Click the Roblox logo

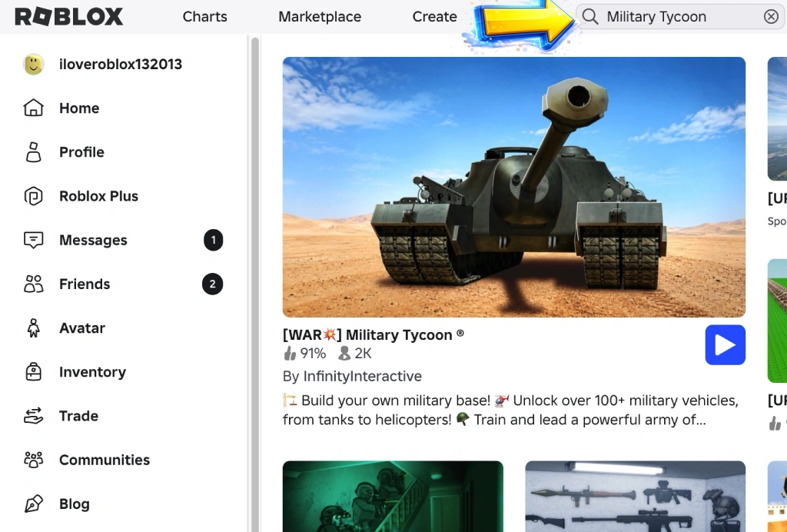(68, 17)
